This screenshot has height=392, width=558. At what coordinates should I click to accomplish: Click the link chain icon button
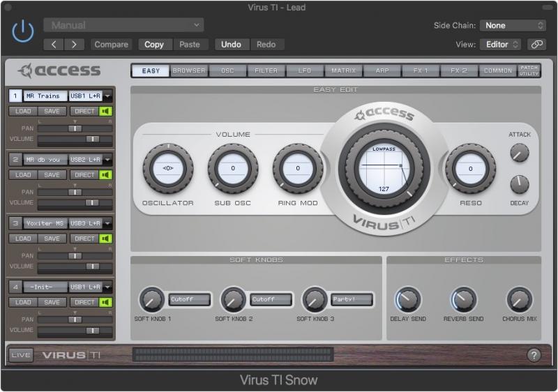(x=536, y=45)
